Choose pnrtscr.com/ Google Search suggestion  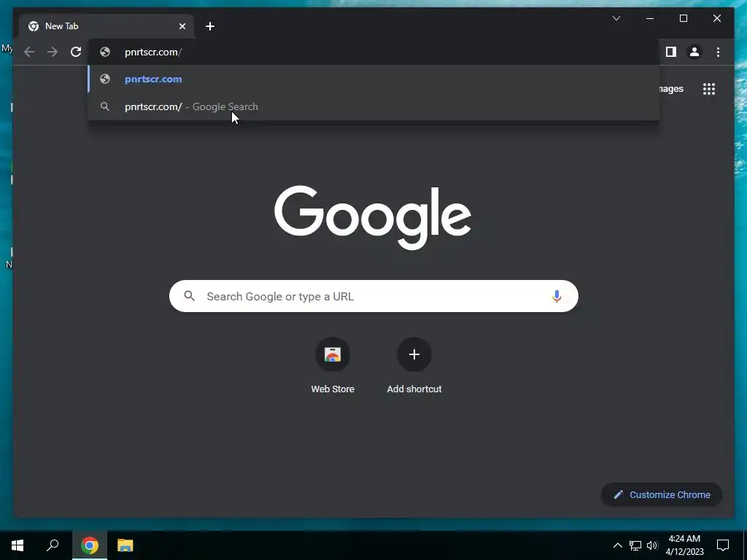pos(374,106)
